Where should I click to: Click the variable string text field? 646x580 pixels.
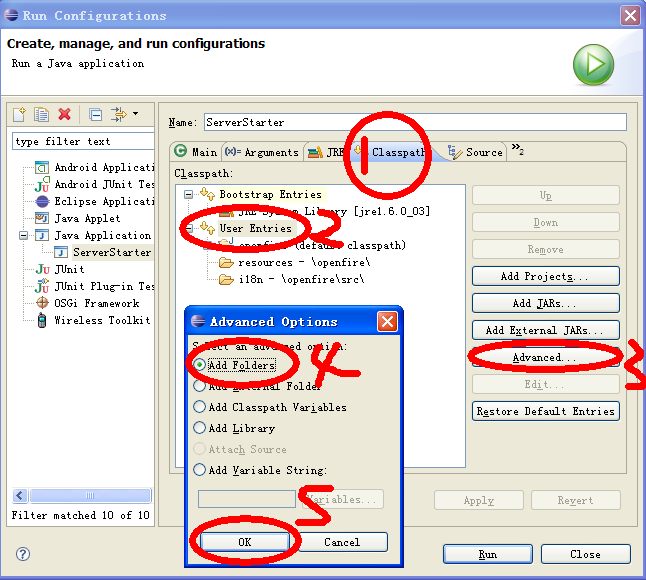(247, 499)
